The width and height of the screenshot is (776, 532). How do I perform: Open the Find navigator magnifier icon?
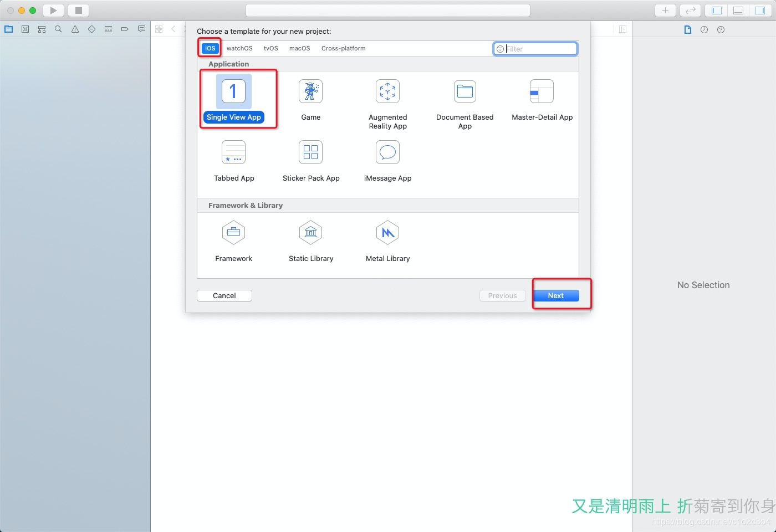pos(58,29)
